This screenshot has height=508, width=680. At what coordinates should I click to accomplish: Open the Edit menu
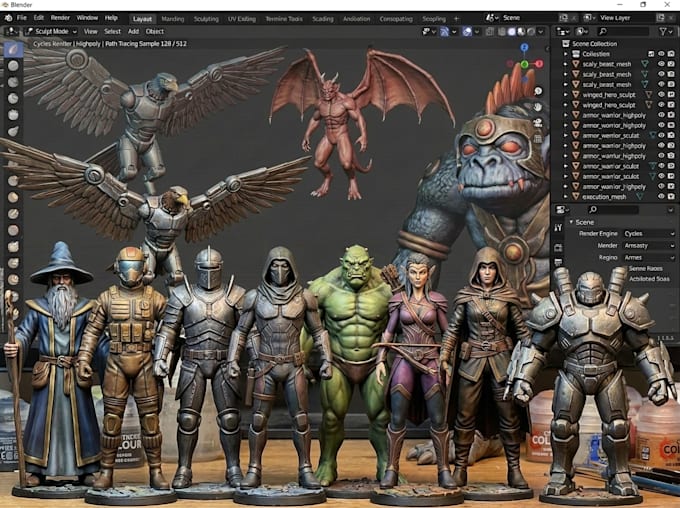coord(39,18)
